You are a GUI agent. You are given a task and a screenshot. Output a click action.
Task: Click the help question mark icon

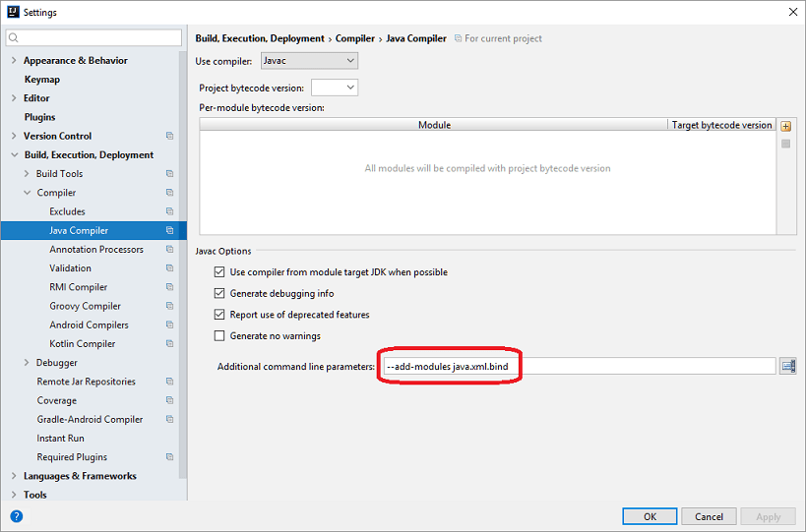tap(17, 516)
